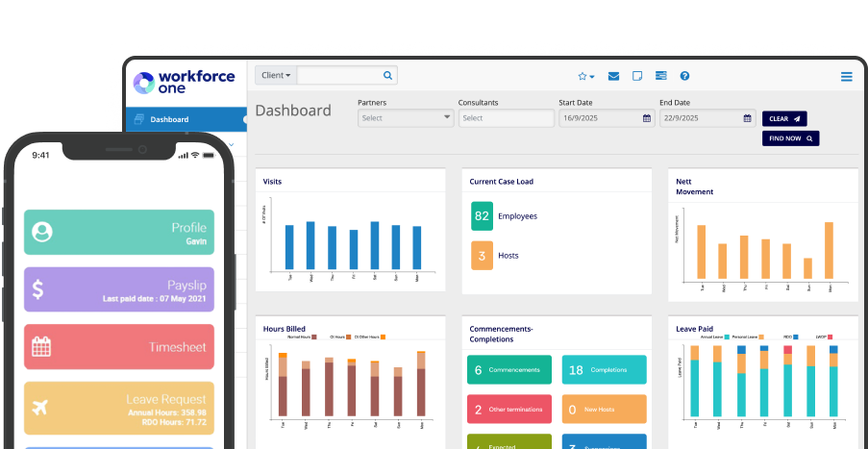Screen dimensions: 868x449
Task: Click the 18 Completions tile
Action: coord(605,370)
